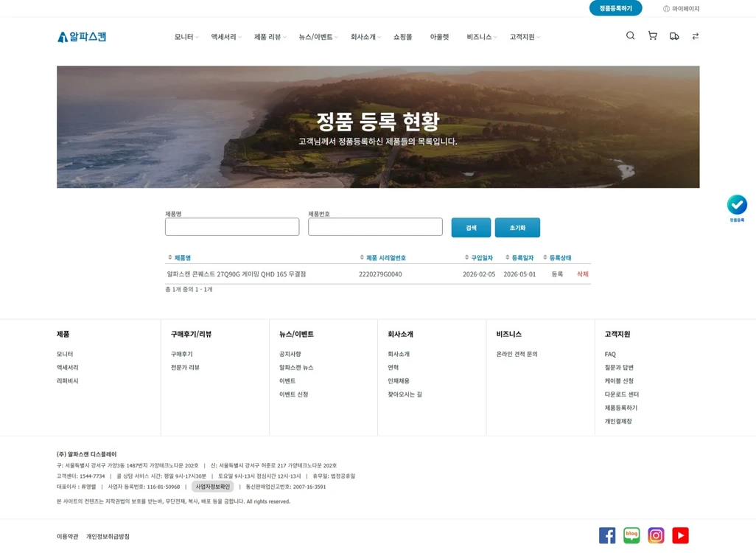Expand the 액세서리 menu
The width and height of the screenshot is (756, 553).
[226, 37]
